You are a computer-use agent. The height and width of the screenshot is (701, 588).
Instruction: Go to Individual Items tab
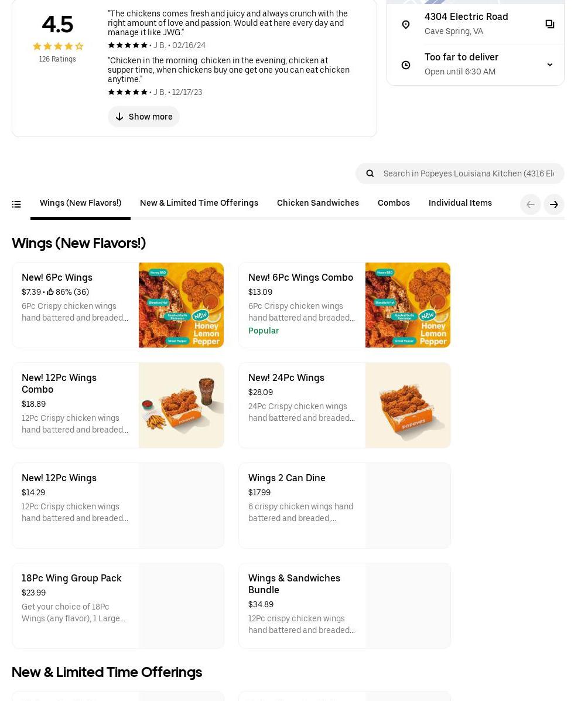point(460,203)
